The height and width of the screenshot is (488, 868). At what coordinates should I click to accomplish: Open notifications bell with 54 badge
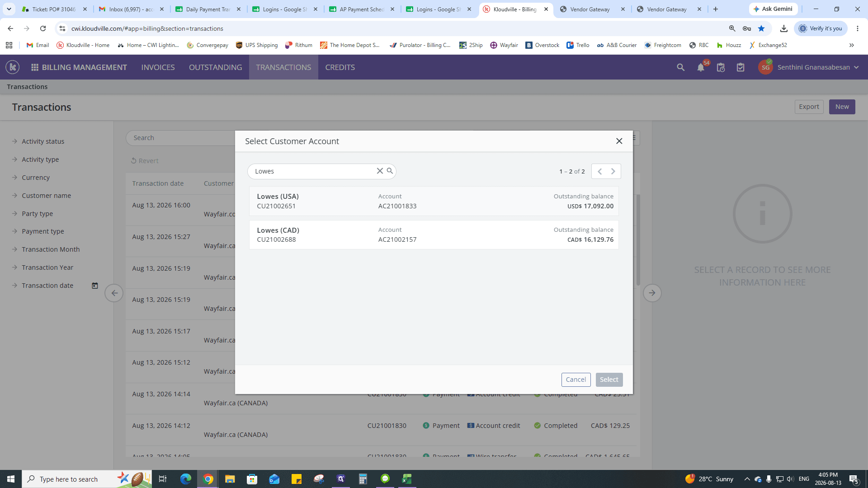[701, 67]
